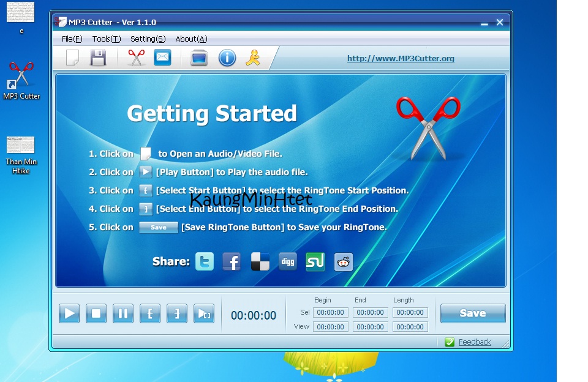Open the About(A) menu
The image size is (588, 382).
click(191, 39)
